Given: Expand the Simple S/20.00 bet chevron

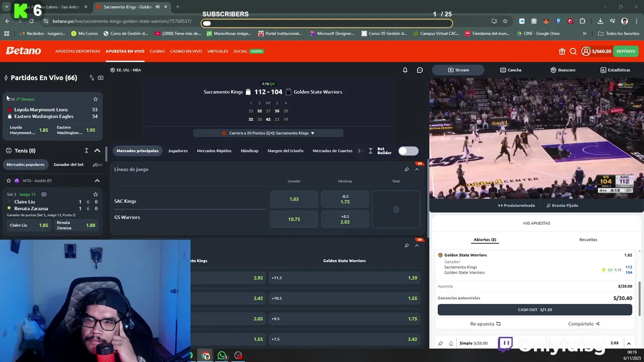Looking at the screenshot, I should tap(628, 343).
